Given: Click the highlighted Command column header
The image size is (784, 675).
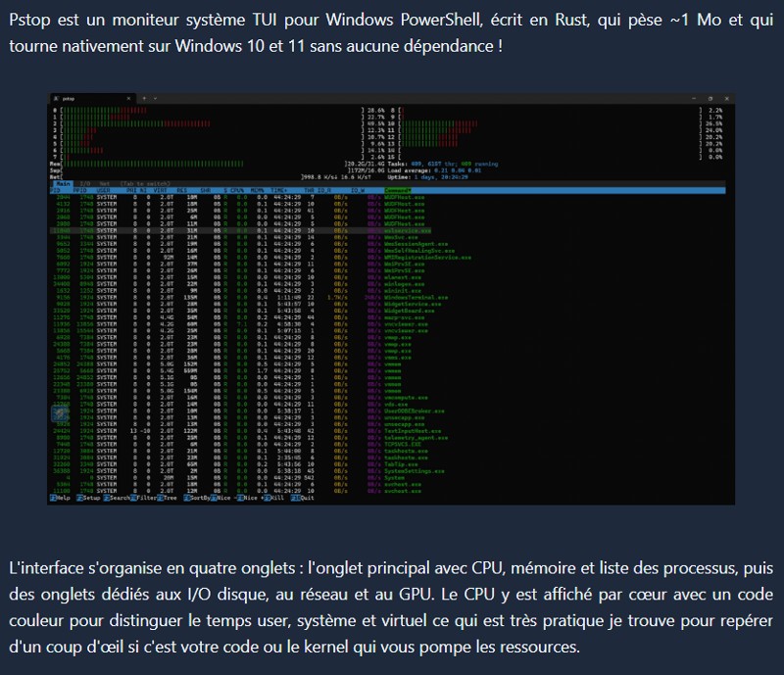Looking at the screenshot, I should (x=398, y=190).
